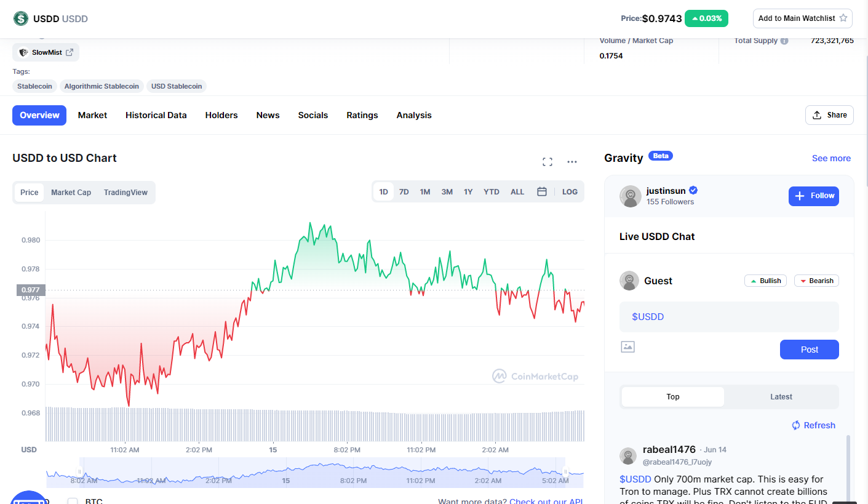Select the ALL timeframe
The height and width of the screenshot is (504, 868).
(517, 191)
